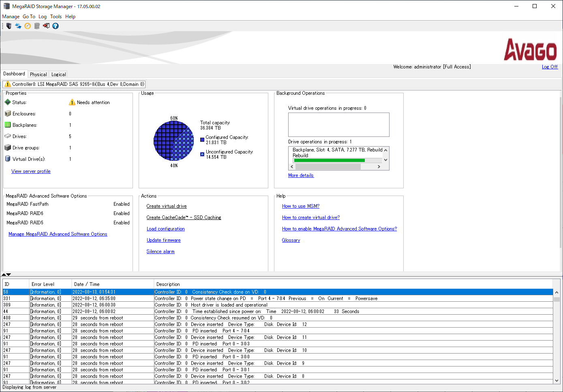Click drive operations horizontal scroll left arrow
The height and width of the screenshot is (392, 563).
292,166
